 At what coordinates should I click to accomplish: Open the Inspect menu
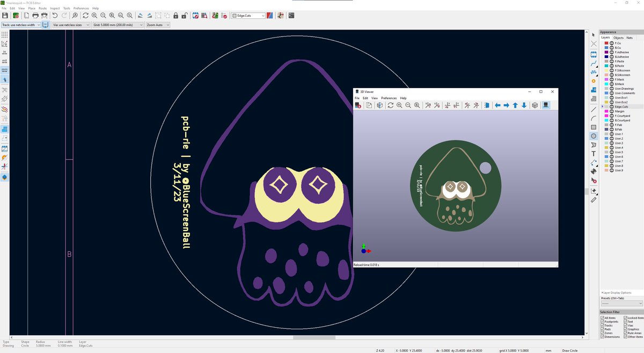pos(55,9)
